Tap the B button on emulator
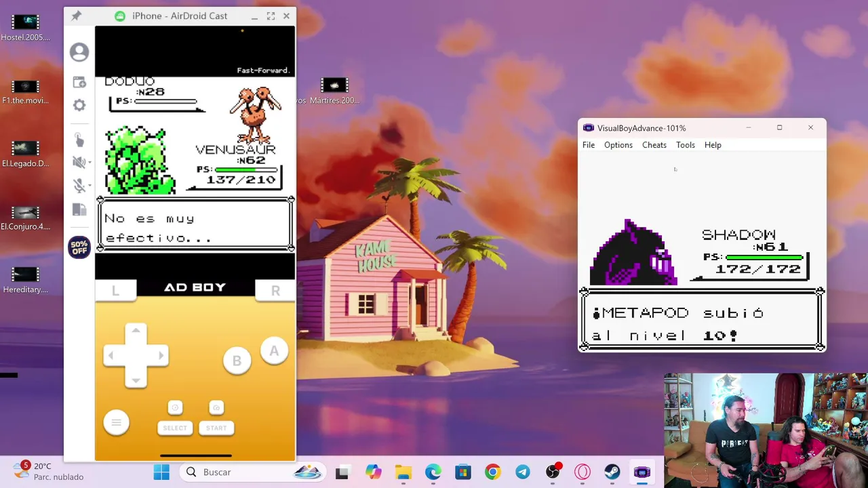 pos(237,361)
